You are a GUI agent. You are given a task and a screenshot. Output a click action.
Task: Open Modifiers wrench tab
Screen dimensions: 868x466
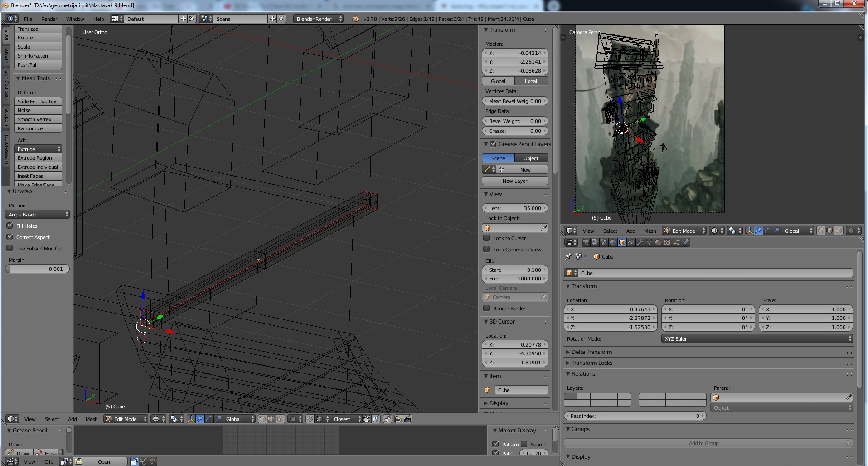coord(640,242)
